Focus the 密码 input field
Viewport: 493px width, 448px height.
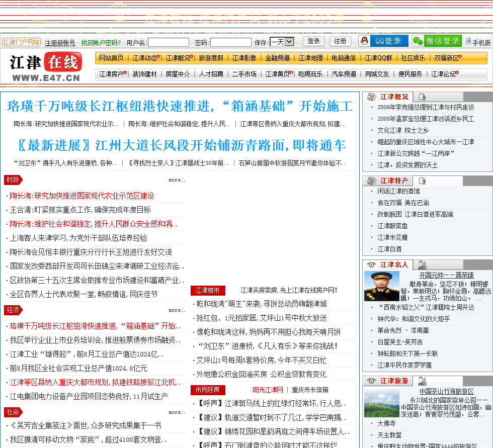coord(231,42)
